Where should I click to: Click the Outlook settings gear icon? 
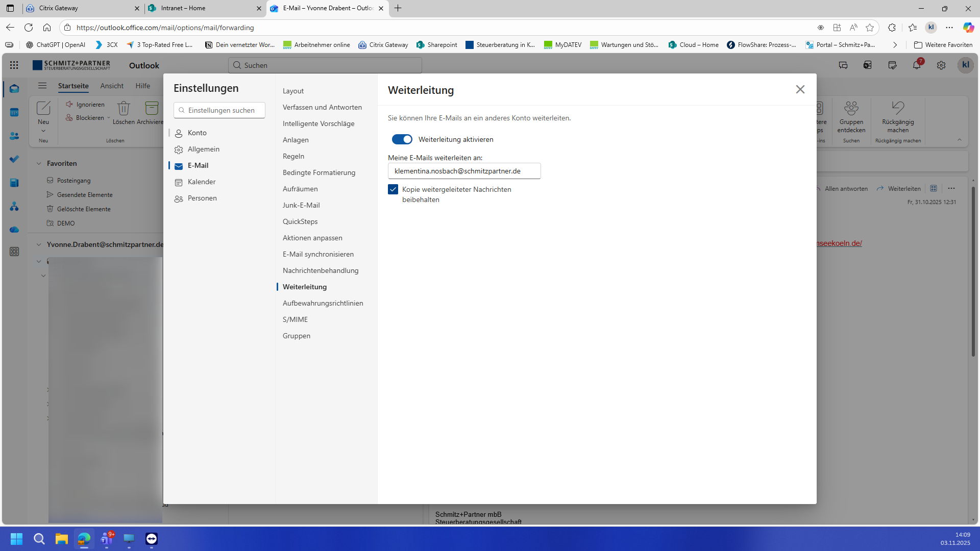(941, 65)
